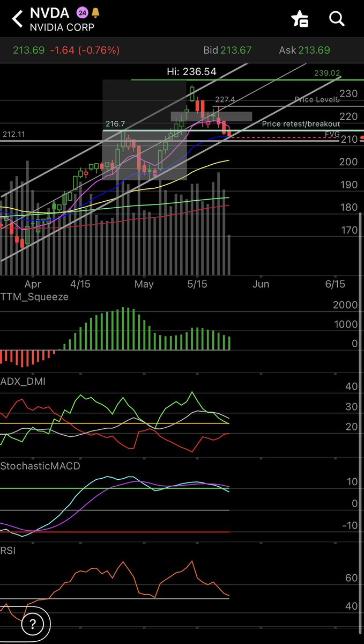Viewport: 364px width, 644px height.
Task: Tap the Ask 213.69 quote
Action: point(305,50)
